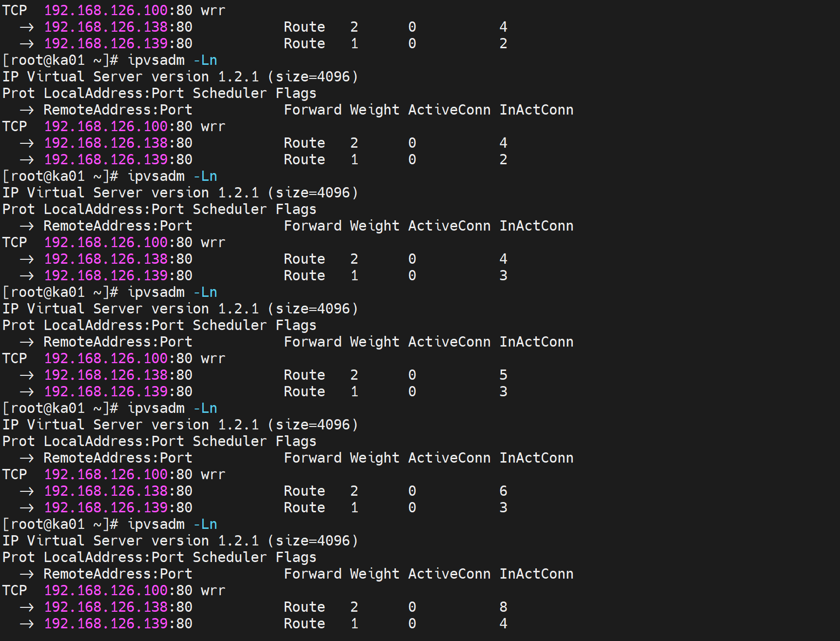This screenshot has height=641, width=840.
Task: Click InActConn value 4 in the bottom row
Action: [503, 623]
